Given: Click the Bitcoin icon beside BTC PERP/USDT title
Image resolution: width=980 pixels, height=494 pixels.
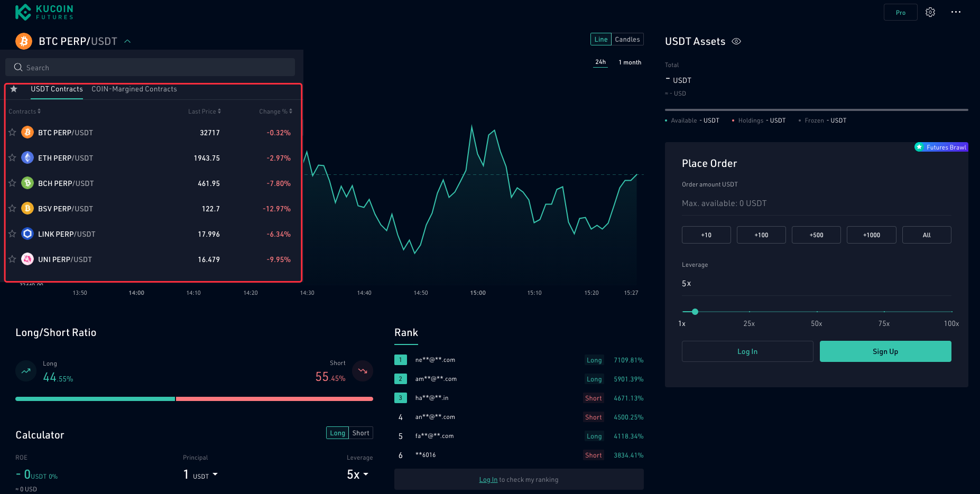Looking at the screenshot, I should pos(24,41).
